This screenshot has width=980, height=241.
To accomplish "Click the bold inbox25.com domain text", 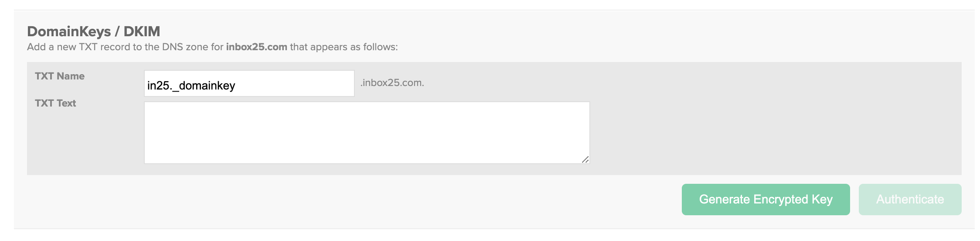I will point(256,47).
